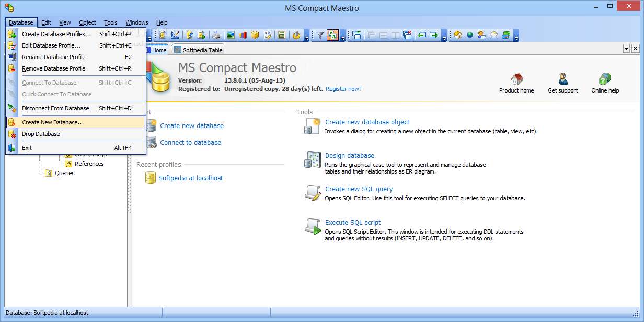This screenshot has width=644, height=322.
Task: Toggle the highlighted tree view toolbar button
Action: [x=332, y=35]
